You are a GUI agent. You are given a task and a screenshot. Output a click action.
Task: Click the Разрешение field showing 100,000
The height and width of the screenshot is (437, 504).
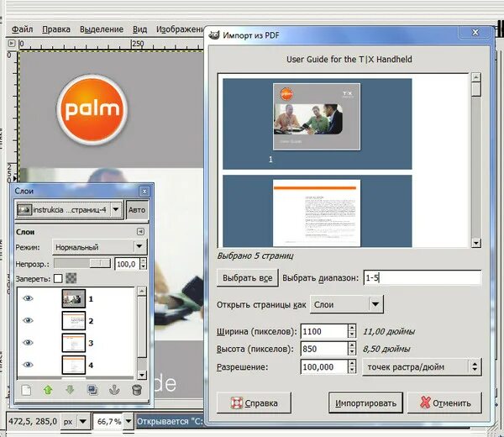[x=324, y=366]
